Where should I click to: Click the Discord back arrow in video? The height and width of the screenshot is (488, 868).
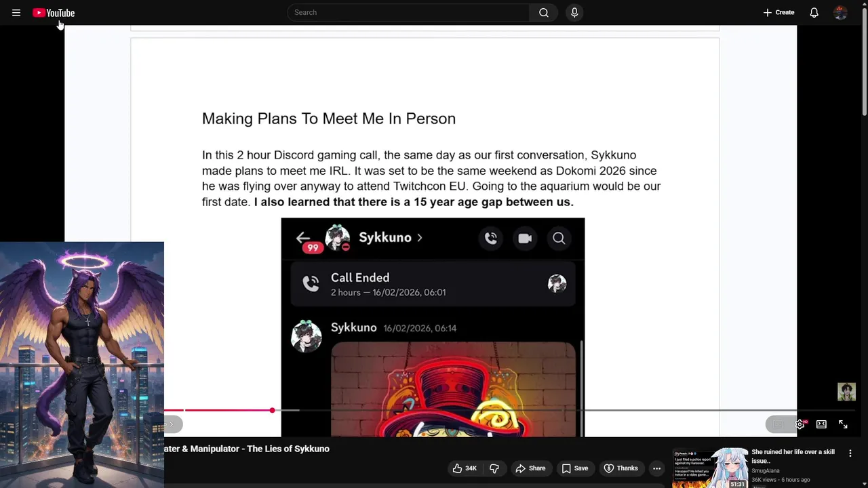(x=302, y=237)
